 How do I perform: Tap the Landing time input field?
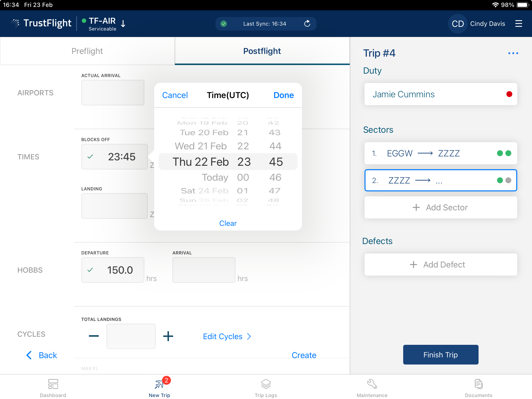115,206
